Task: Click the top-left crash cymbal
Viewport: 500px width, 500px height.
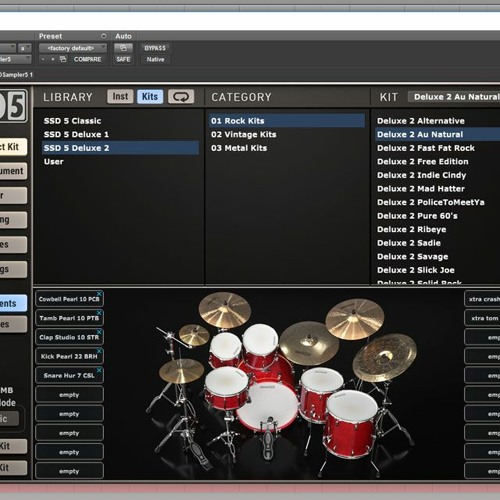Action: (225, 309)
